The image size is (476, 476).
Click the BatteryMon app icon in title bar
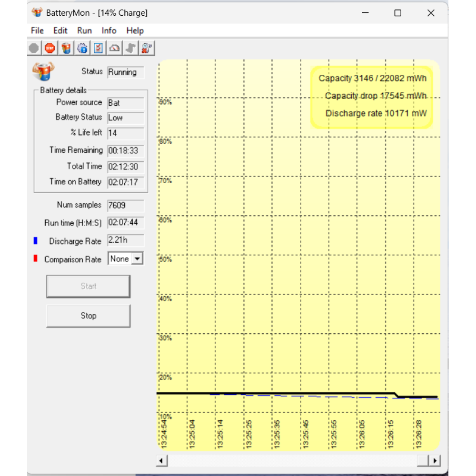(x=37, y=13)
